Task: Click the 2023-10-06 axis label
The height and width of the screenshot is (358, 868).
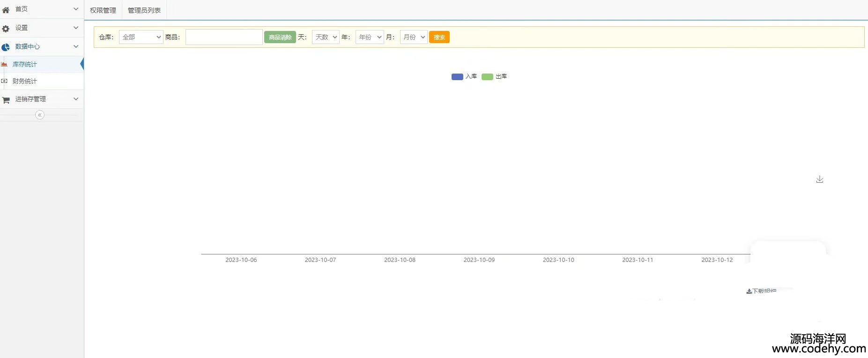Action: [x=241, y=260]
